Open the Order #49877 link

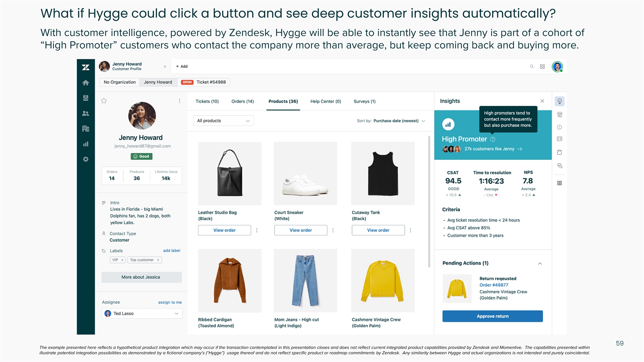[x=494, y=285]
